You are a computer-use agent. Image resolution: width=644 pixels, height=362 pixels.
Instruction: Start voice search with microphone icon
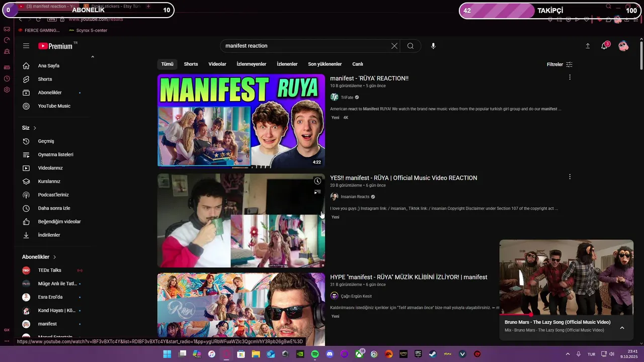click(x=433, y=46)
